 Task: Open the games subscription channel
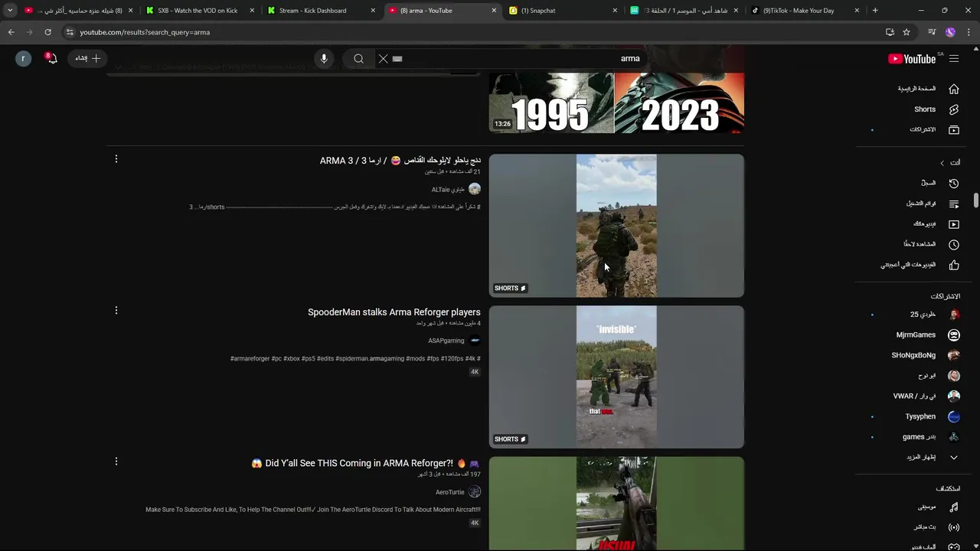[919, 437]
